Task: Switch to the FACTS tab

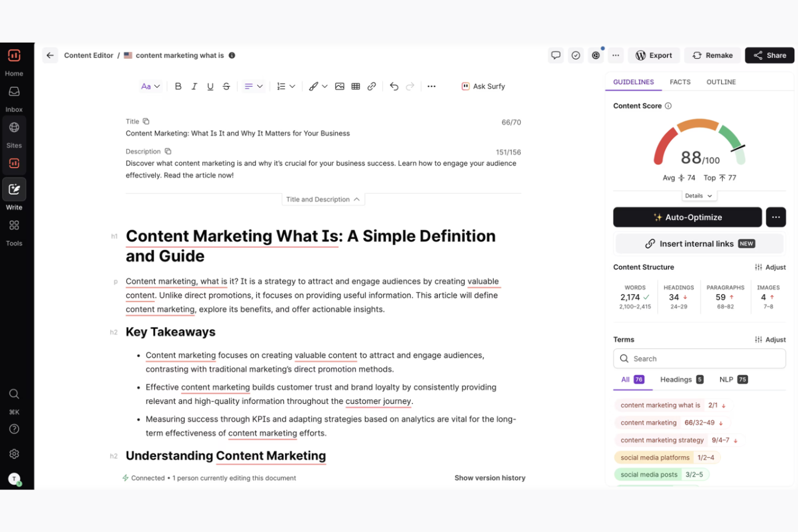Action: [680, 82]
